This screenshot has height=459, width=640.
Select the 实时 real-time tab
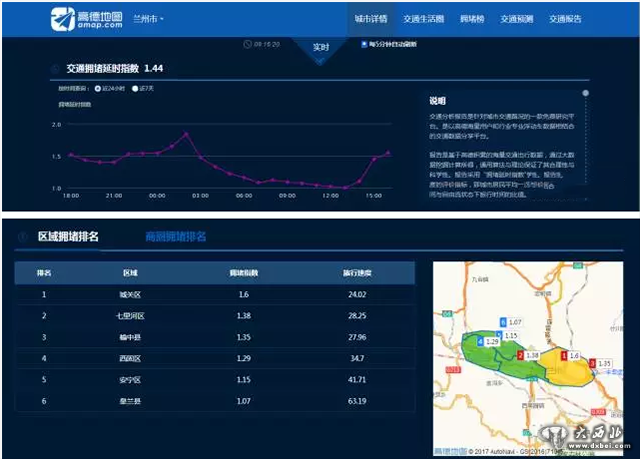point(321,46)
